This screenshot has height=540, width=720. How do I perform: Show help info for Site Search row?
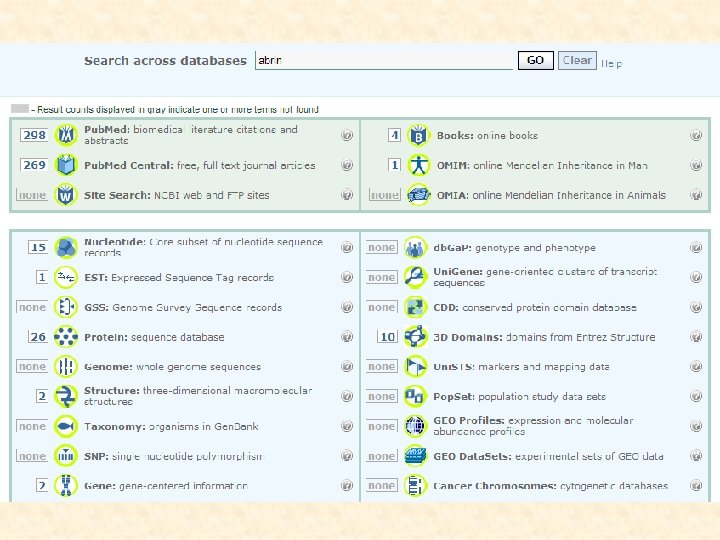[x=347, y=195]
